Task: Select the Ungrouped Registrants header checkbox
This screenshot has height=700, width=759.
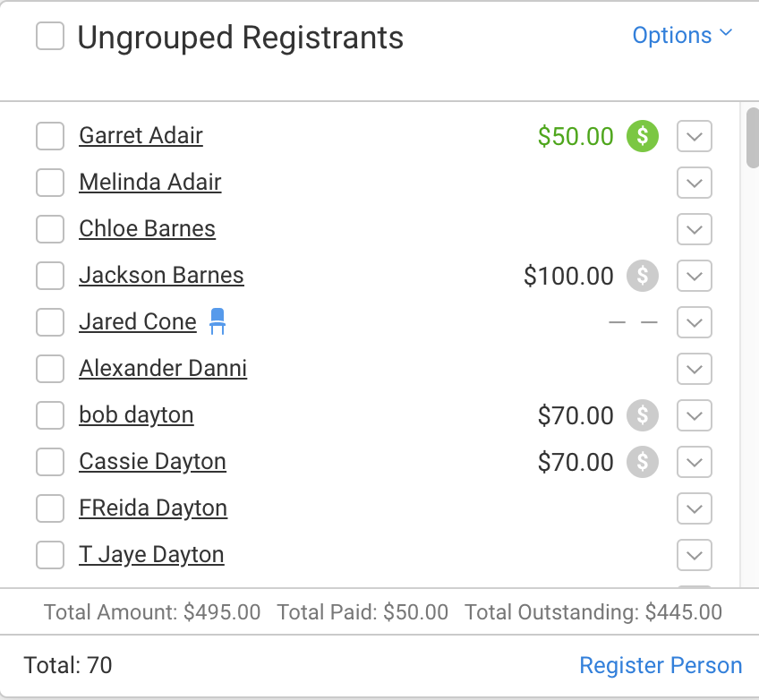Action: pos(50,37)
